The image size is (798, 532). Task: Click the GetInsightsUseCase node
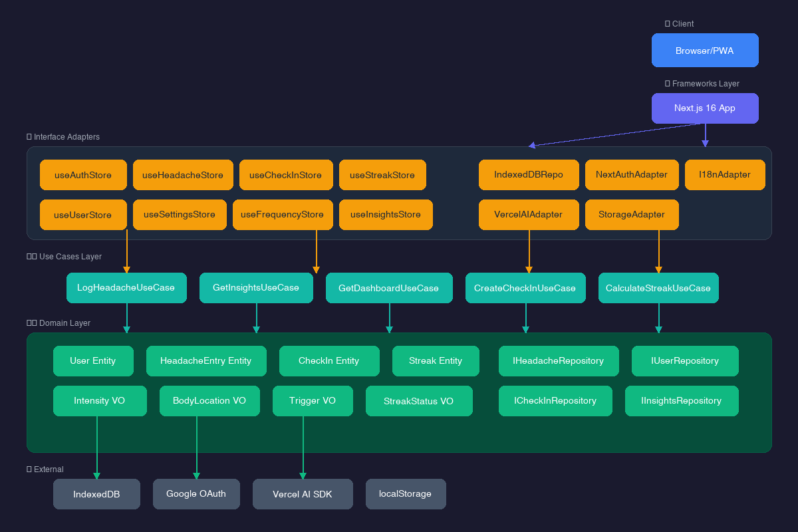coord(256,288)
